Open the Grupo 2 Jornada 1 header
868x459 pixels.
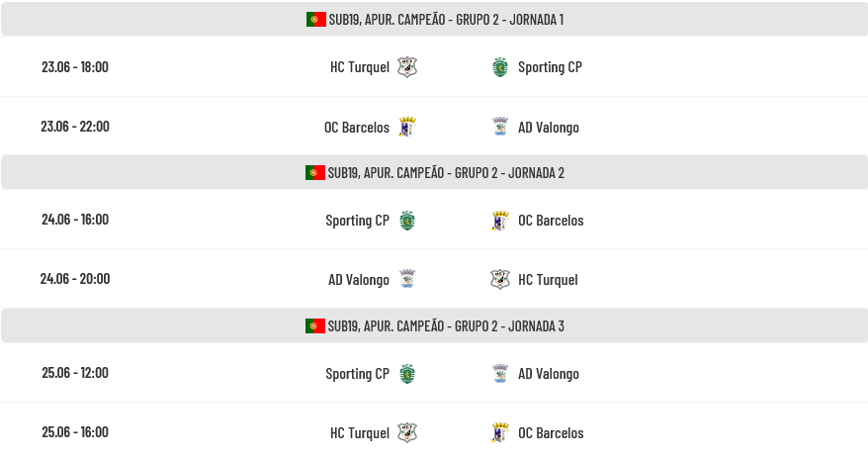pos(435,20)
